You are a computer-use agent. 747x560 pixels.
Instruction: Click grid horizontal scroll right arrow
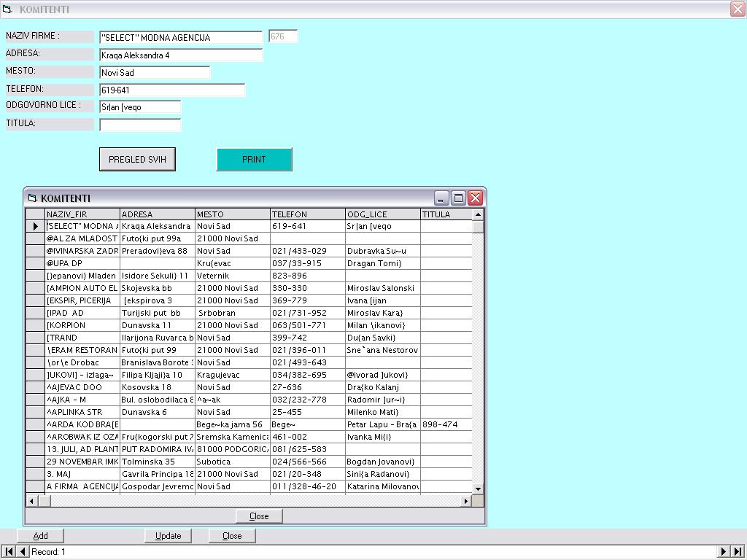click(x=466, y=500)
